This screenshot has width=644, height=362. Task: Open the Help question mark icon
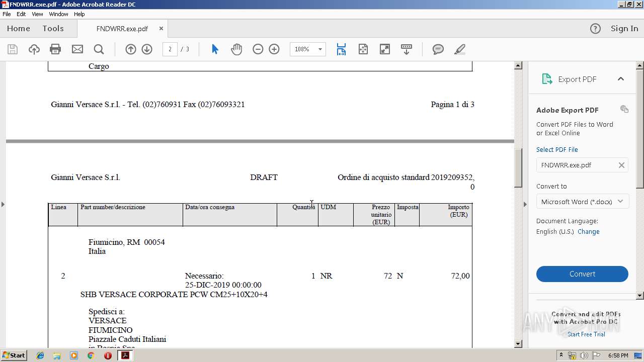click(x=595, y=29)
